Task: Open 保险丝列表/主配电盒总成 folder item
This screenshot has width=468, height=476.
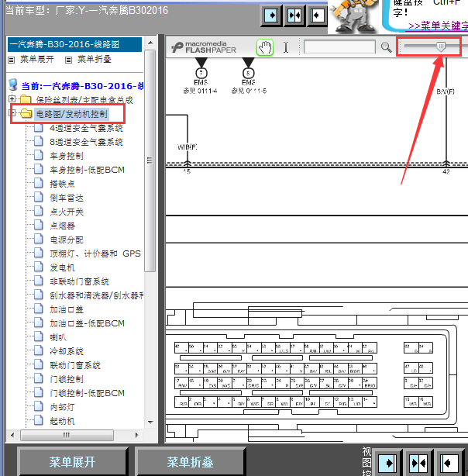Action: click(84, 99)
